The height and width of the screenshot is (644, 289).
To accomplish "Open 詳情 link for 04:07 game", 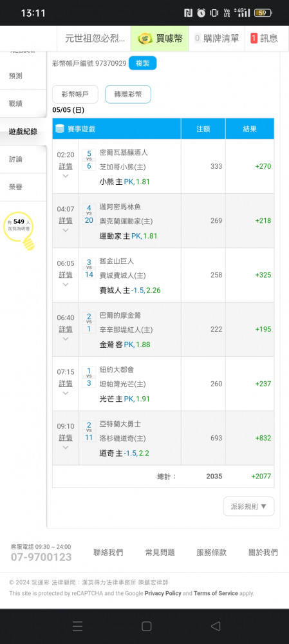I will 65,220.
